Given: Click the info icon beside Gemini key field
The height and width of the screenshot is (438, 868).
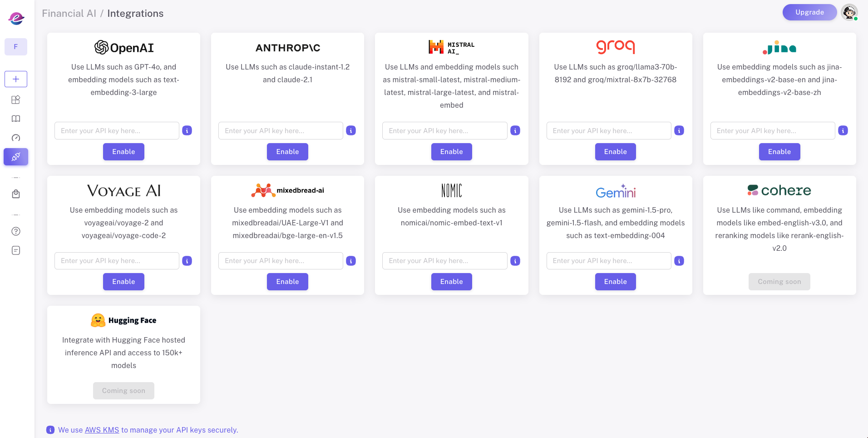Looking at the screenshot, I should point(679,261).
